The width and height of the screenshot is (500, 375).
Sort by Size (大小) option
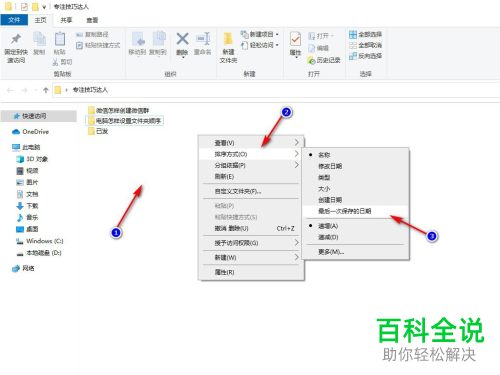(x=355, y=189)
